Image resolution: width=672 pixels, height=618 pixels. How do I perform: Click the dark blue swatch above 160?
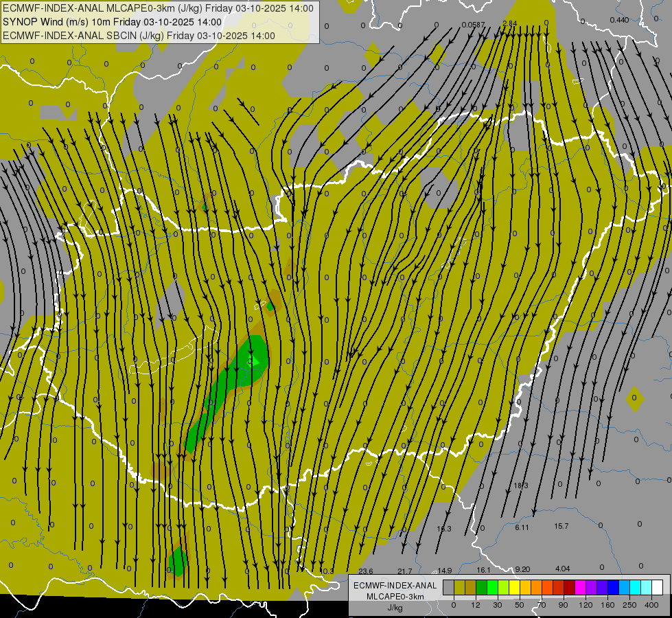pos(613,587)
